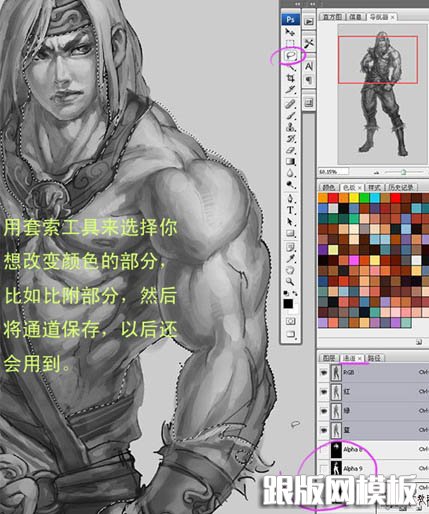The height and width of the screenshot is (514, 429).
Task: Select the Lasso tool circled in purple
Action: point(291,55)
